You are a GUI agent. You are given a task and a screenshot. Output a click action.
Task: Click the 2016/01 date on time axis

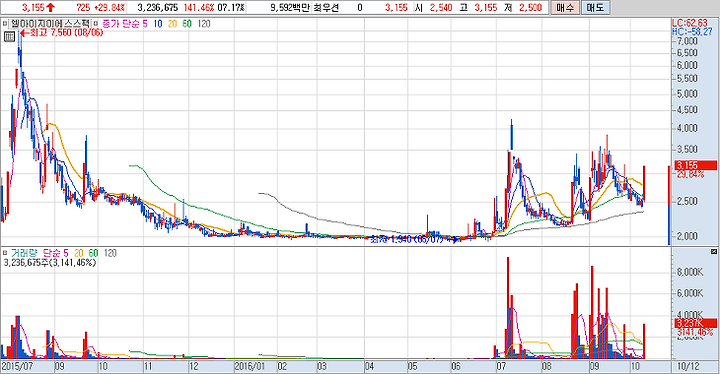(250, 367)
